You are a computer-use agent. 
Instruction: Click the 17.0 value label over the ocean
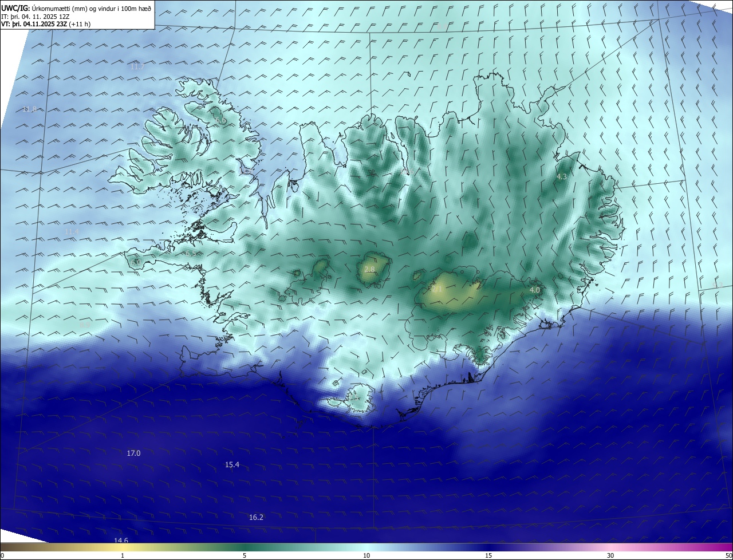pos(133,453)
